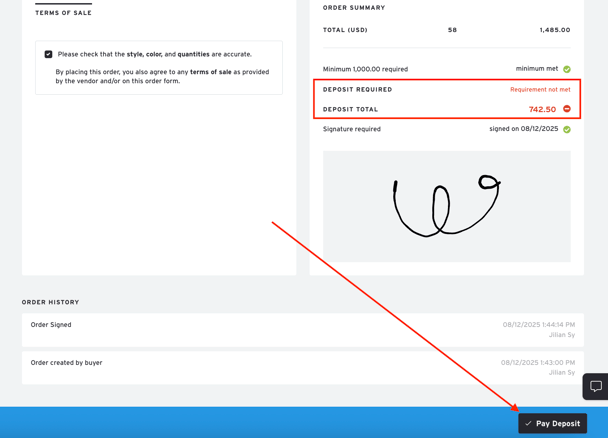608x438 pixels.
Task: Click the Deposit Required label
Action: click(x=357, y=90)
